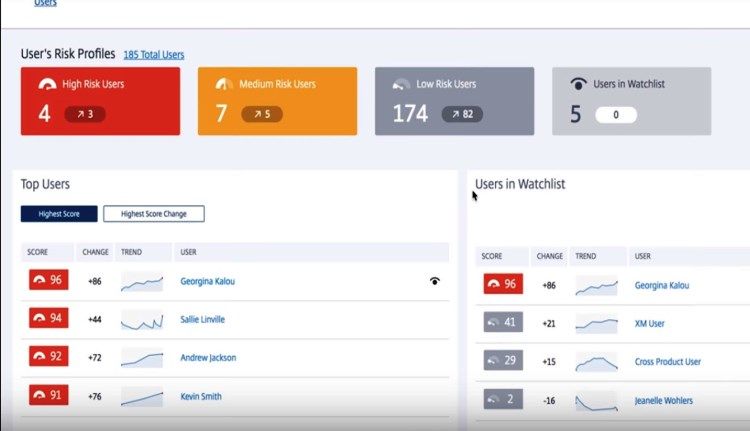The height and width of the screenshot is (431, 750).
Task: Click score badge 96 in Top Users
Action: [49, 280]
